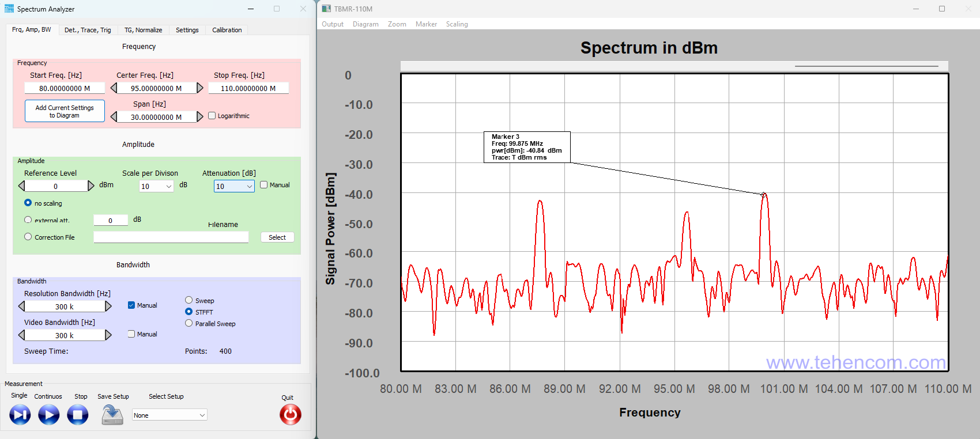Click the Marker 3 diamond on trace
Screen dimensions: 980x439
click(764, 195)
